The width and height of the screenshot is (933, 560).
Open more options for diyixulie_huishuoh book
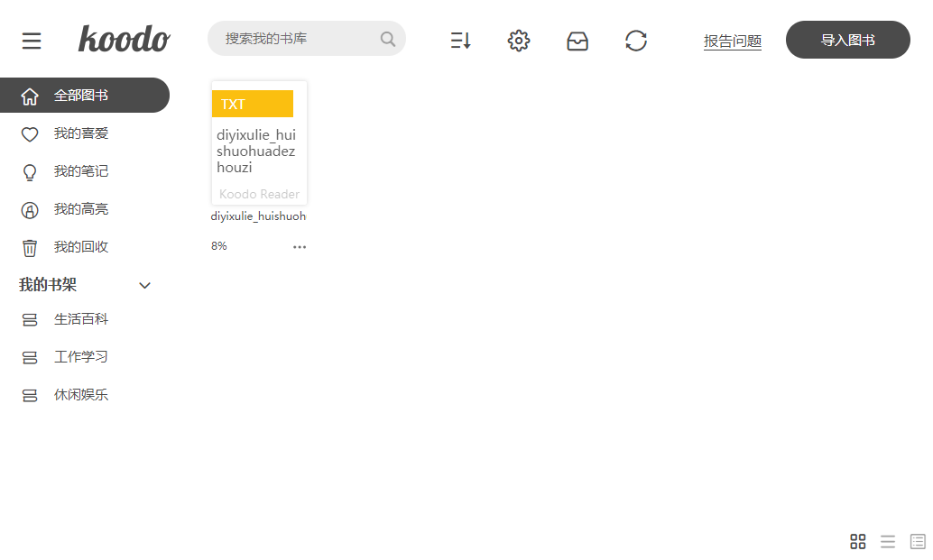pos(300,246)
